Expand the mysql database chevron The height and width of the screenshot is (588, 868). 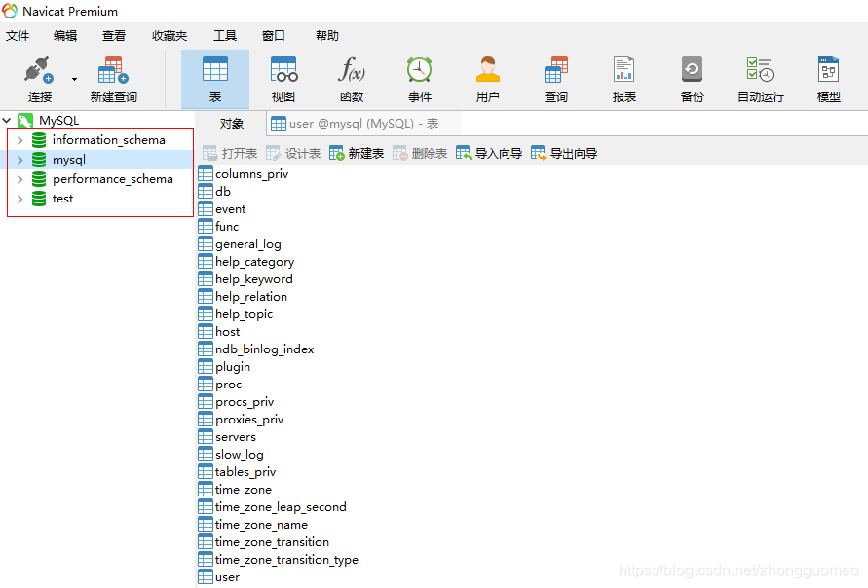pyautogui.click(x=19, y=160)
